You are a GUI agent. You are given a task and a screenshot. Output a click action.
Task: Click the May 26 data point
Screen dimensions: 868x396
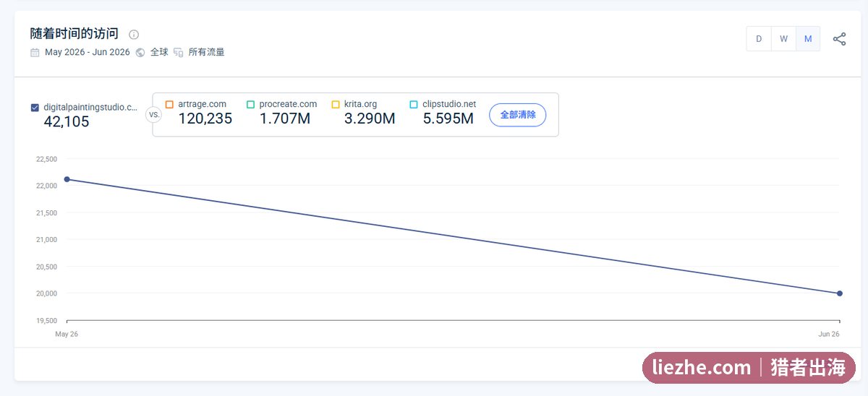coord(67,179)
